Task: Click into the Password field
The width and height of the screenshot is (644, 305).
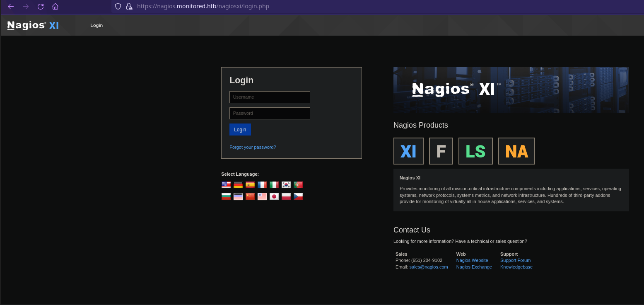Action: point(270,114)
